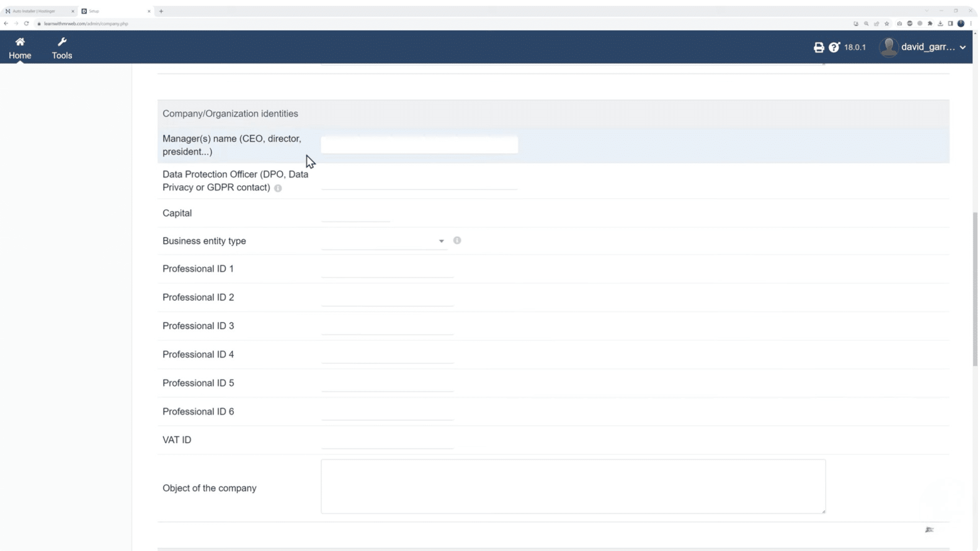Switch to the Auto Installer Hostinger tab
The height and width of the screenshot is (551, 980).
coord(36,11)
